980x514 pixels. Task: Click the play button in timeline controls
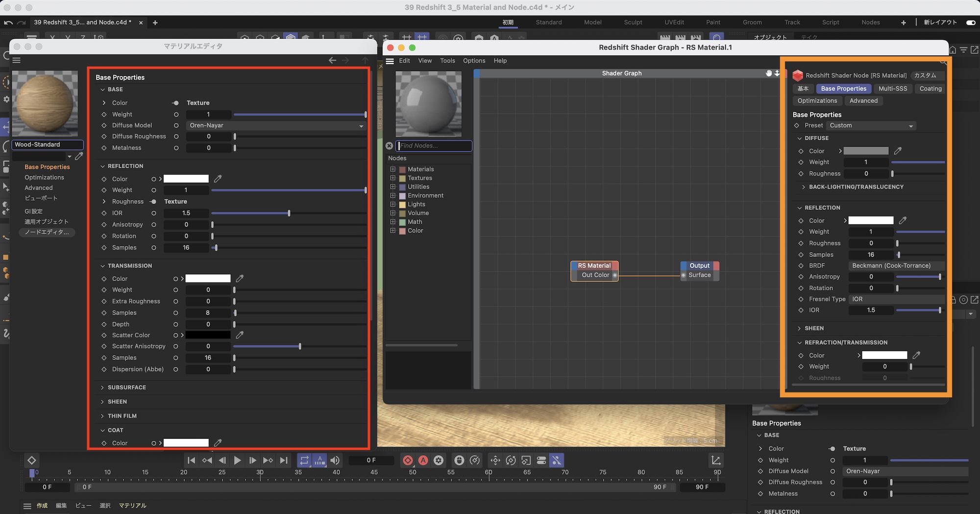pyautogui.click(x=237, y=460)
